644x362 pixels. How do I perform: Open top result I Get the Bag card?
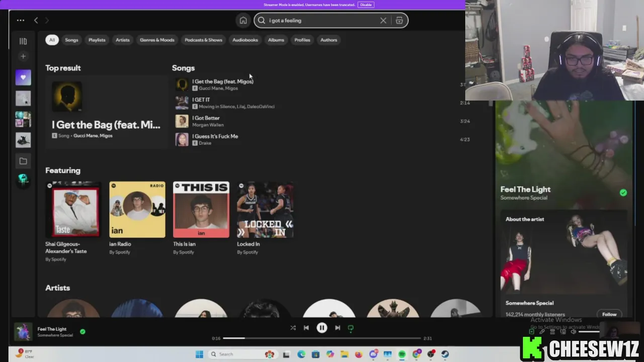[x=106, y=112]
